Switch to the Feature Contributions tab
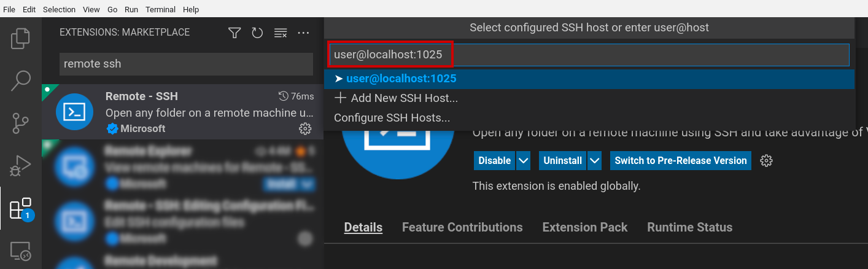 (462, 227)
